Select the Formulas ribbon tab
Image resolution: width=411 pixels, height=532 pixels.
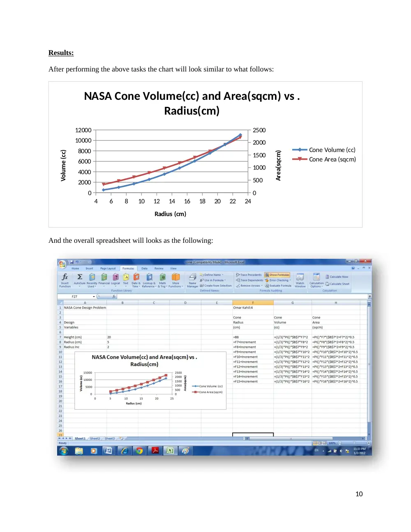128,268
